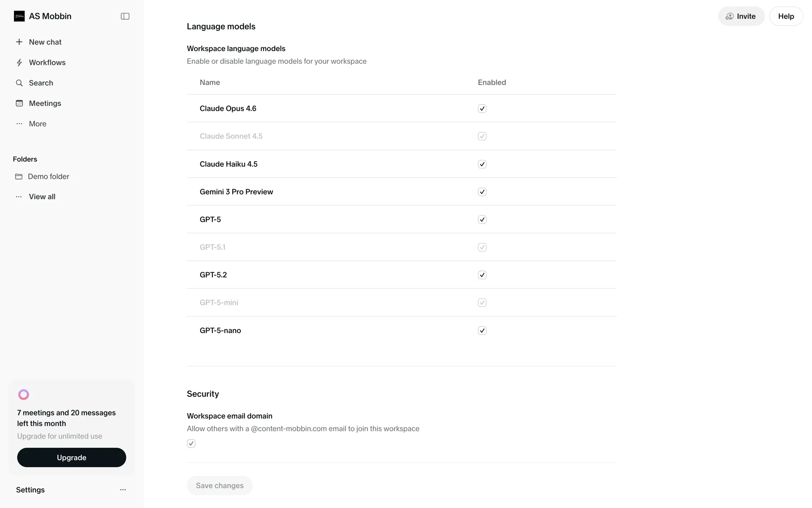
Task: Open the Demo folder icon
Action: click(x=19, y=177)
